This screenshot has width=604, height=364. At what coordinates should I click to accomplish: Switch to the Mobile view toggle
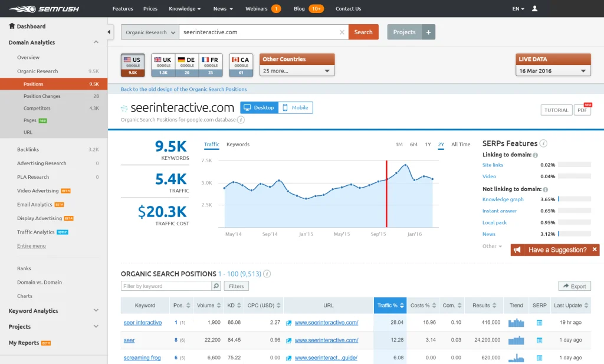297,107
